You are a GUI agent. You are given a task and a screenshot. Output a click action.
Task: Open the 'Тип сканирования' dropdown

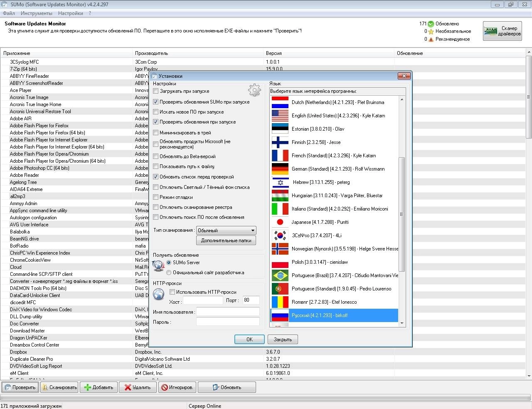click(226, 231)
